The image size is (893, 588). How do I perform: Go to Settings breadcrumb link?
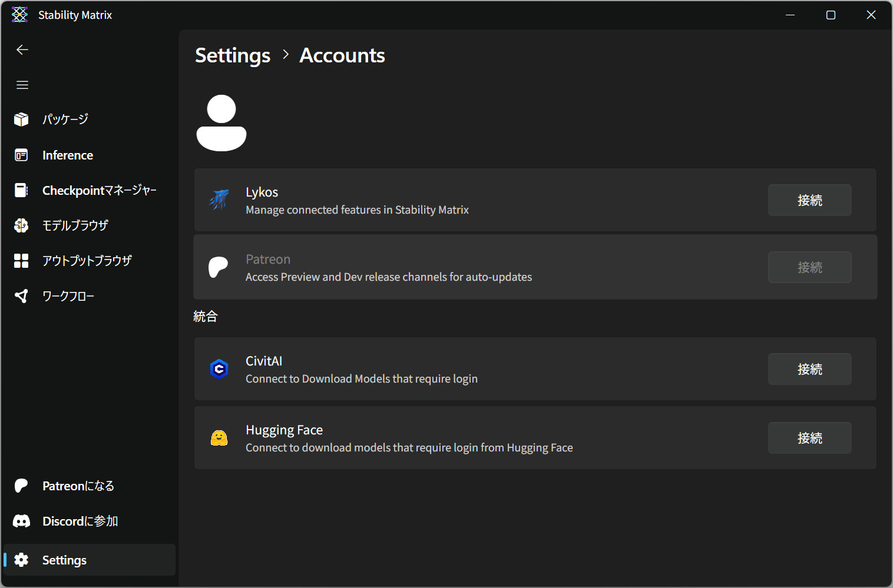pyautogui.click(x=233, y=55)
